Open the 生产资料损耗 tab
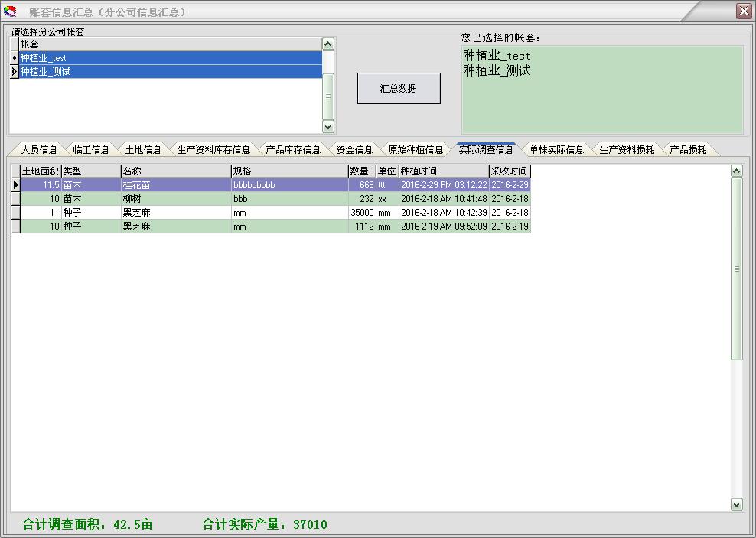Viewport: 756px width, 538px height. click(x=627, y=150)
